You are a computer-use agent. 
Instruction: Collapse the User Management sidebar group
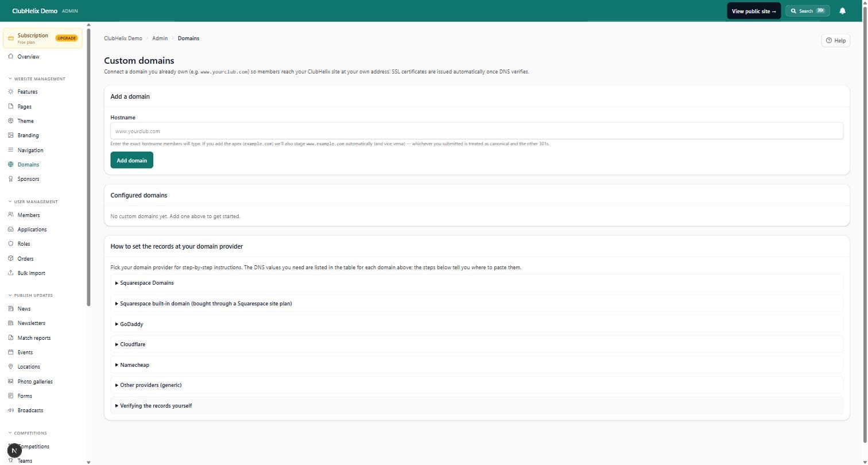click(33, 201)
